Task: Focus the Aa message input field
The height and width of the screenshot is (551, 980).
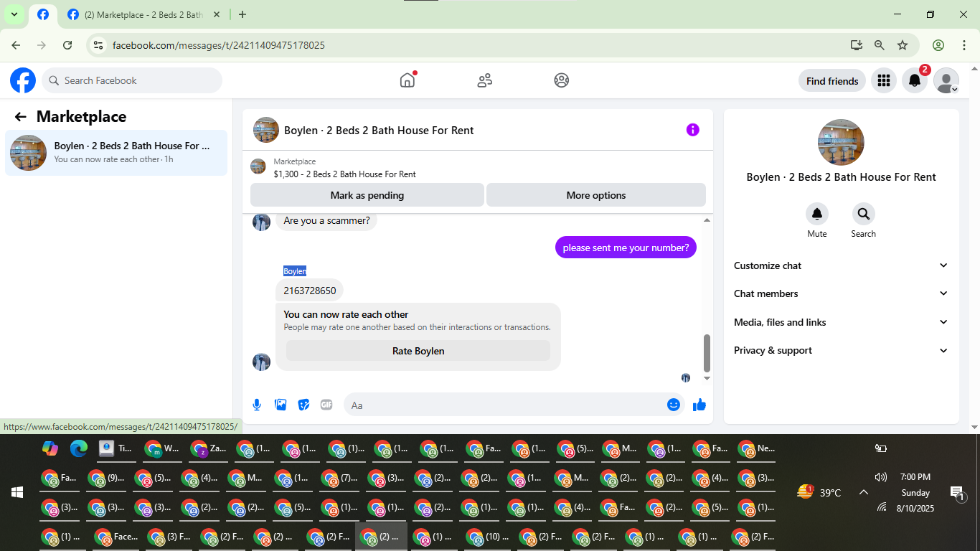Action: 514,405
